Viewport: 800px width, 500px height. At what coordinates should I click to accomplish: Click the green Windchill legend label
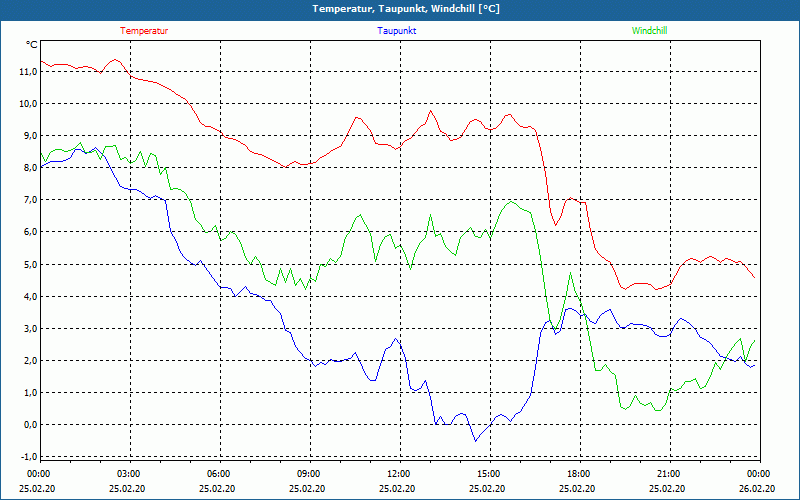[649, 31]
